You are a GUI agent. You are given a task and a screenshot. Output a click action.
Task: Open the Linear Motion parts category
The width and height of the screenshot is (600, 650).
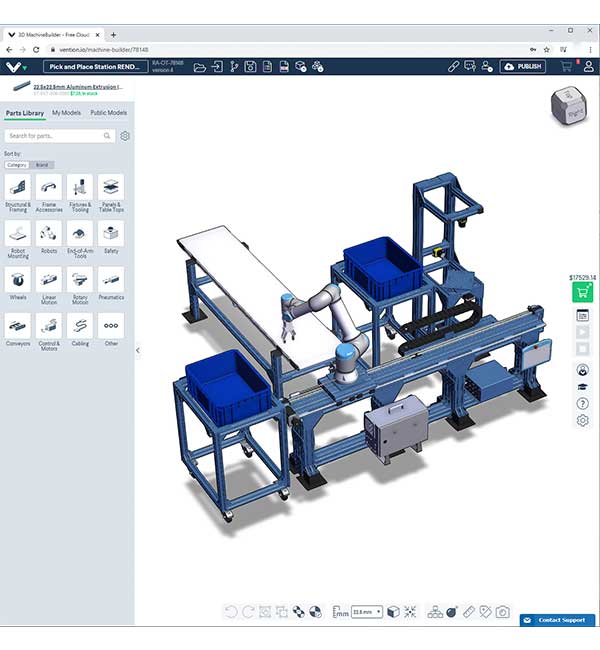pyautogui.click(x=49, y=279)
